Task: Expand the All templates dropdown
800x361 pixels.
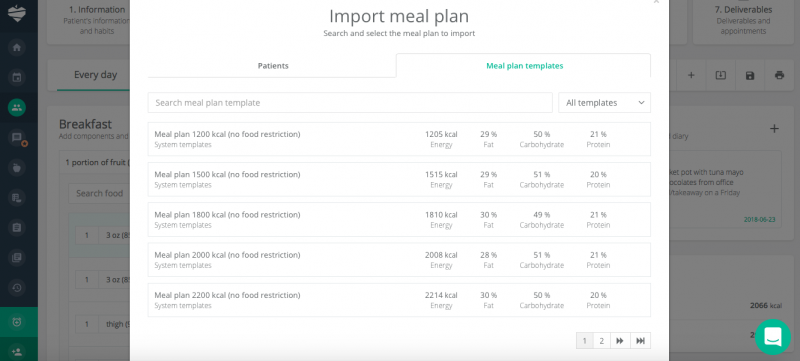Action: click(x=604, y=102)
